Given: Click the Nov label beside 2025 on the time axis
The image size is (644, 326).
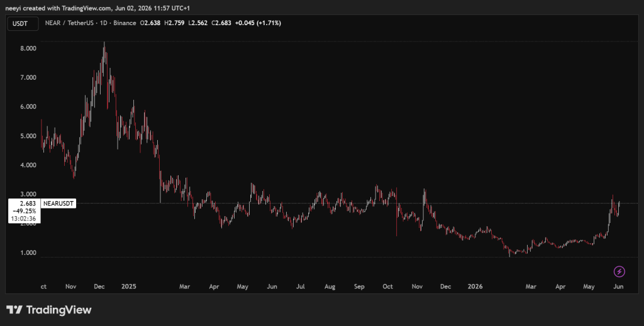Looking at the screenshot, I should point(70,286).
